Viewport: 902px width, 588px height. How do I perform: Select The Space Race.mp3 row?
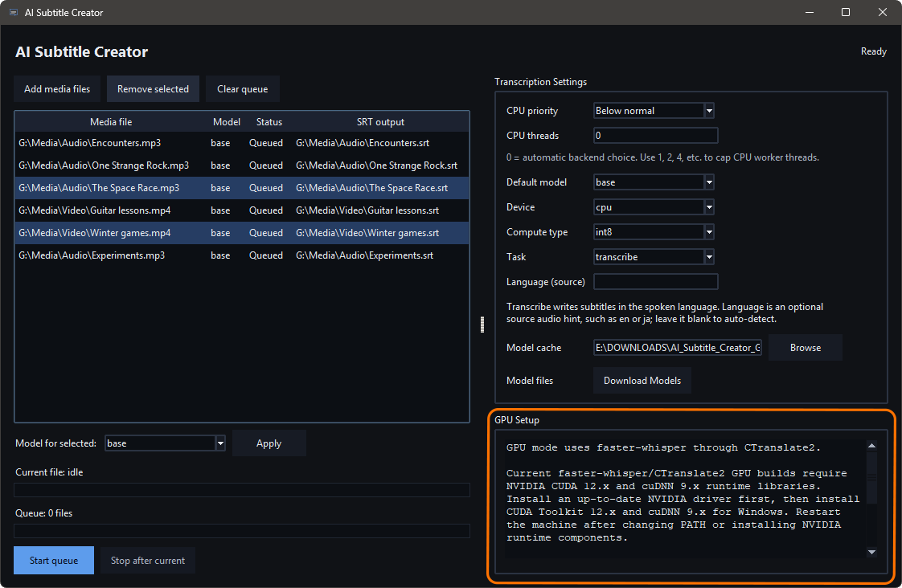pos(242,188)
